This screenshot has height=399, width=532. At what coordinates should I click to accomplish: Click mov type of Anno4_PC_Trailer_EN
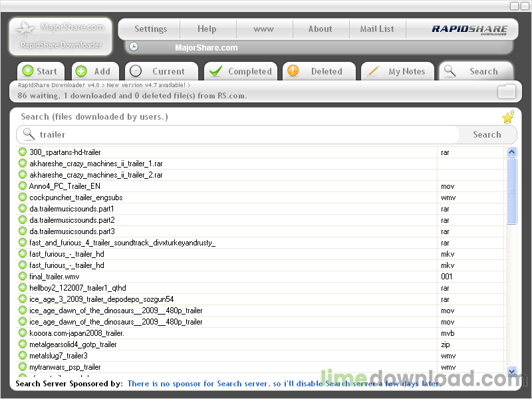[x=448, y=186]
